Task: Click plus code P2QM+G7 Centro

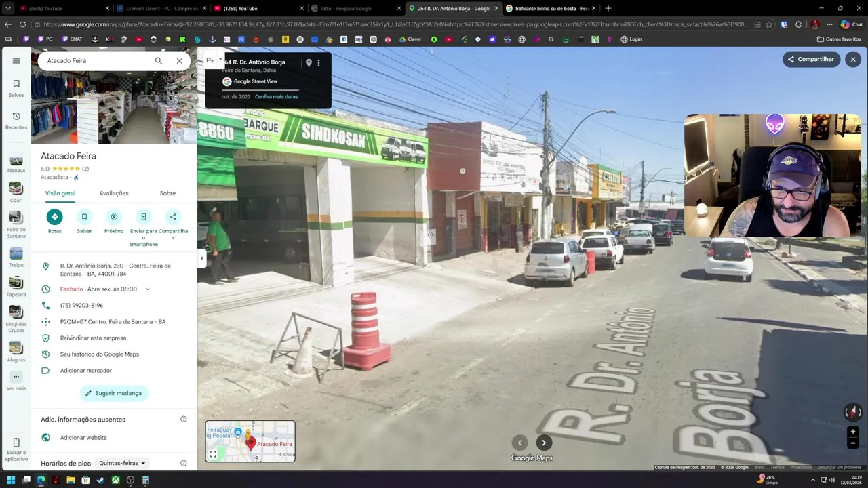Action: pyautogui.click(x=113, y=322)
